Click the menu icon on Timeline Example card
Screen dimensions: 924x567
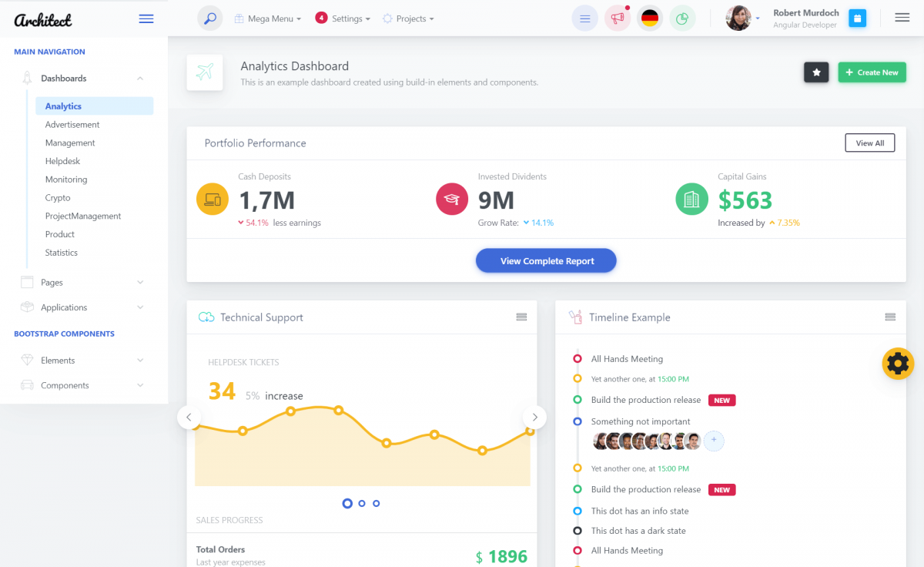click(891, 317)
